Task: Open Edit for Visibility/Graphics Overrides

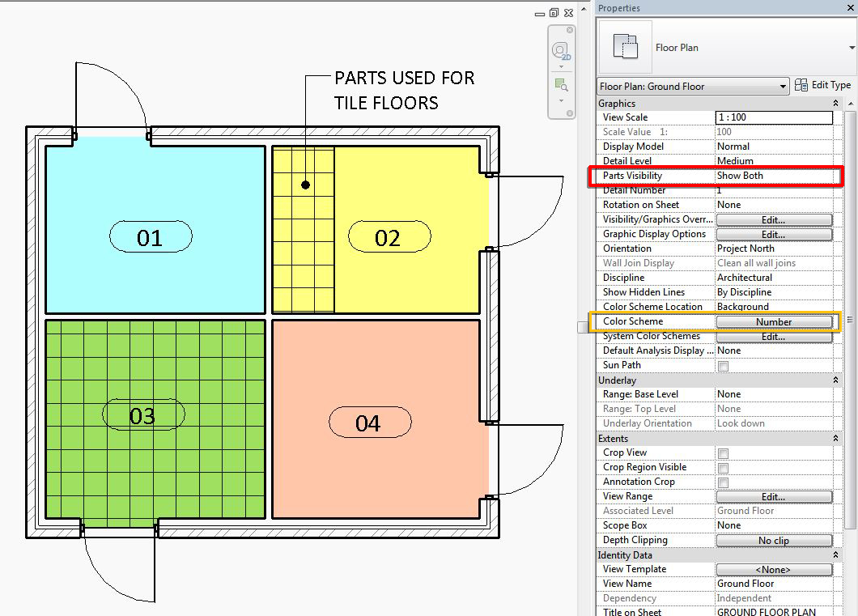Action: click(774, 219)
